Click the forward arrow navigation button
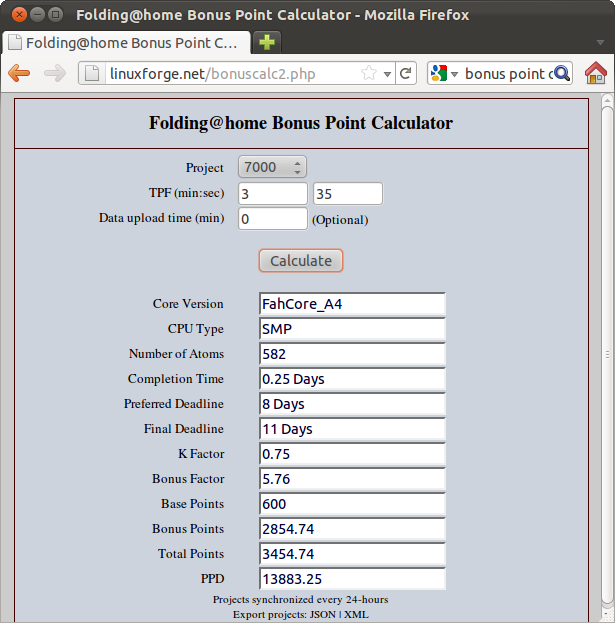 [55, 73]
